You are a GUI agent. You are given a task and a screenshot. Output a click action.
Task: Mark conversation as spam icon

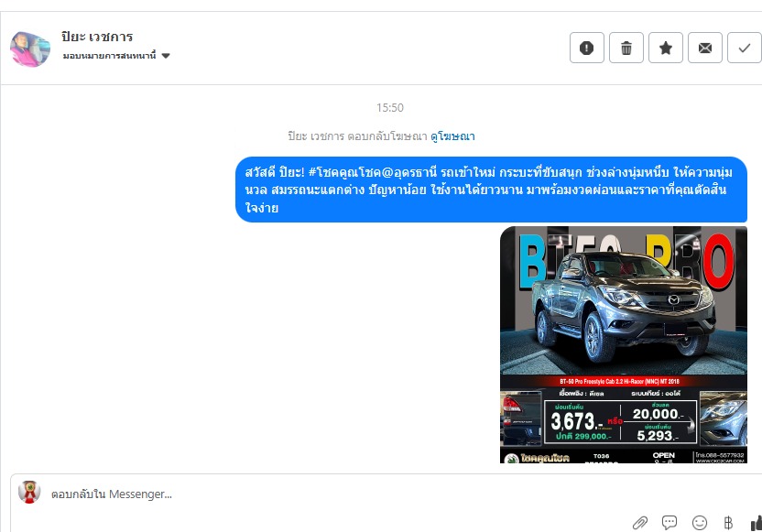point(586,48)
